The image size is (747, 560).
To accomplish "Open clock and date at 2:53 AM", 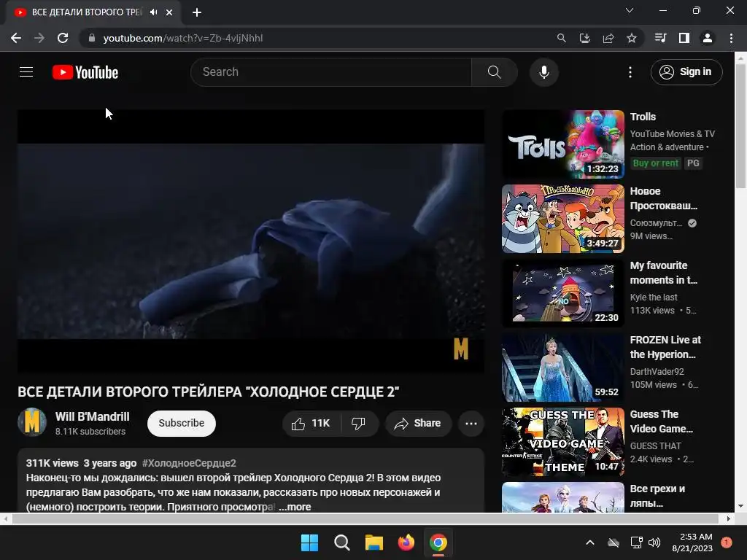I will click(x=692, y=542).
